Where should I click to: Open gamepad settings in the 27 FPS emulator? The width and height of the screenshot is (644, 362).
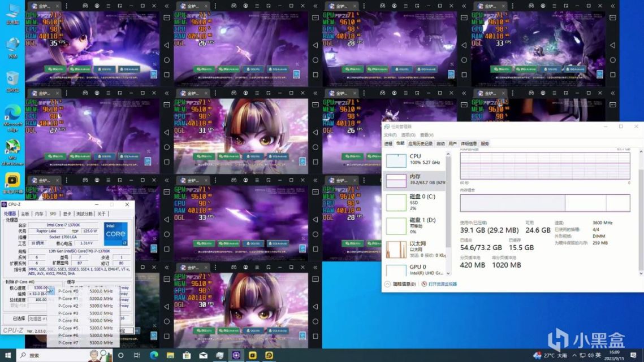coord(85,93)
